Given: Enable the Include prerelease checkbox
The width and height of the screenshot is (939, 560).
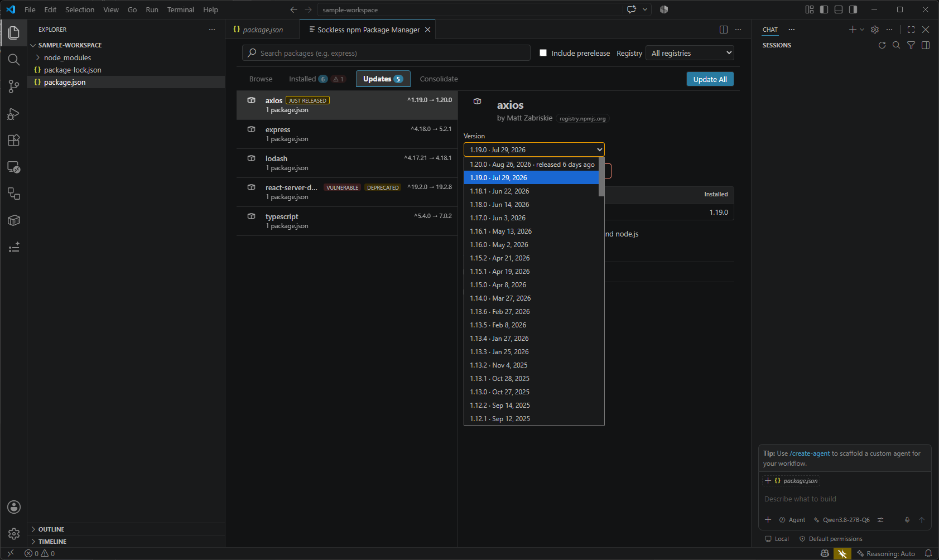Looking at the screenshot, I should click(x=543, y=53).
